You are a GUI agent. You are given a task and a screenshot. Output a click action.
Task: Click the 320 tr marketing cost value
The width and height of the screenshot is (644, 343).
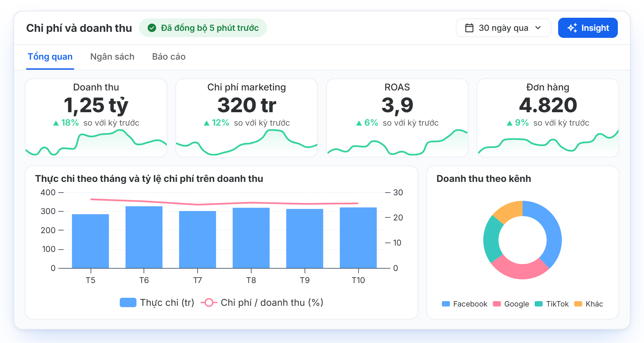point(247,105)
